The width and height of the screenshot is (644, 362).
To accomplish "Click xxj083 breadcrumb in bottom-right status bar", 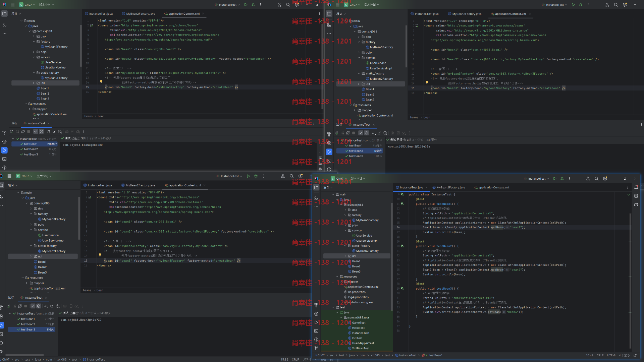I will coord(375,355).
